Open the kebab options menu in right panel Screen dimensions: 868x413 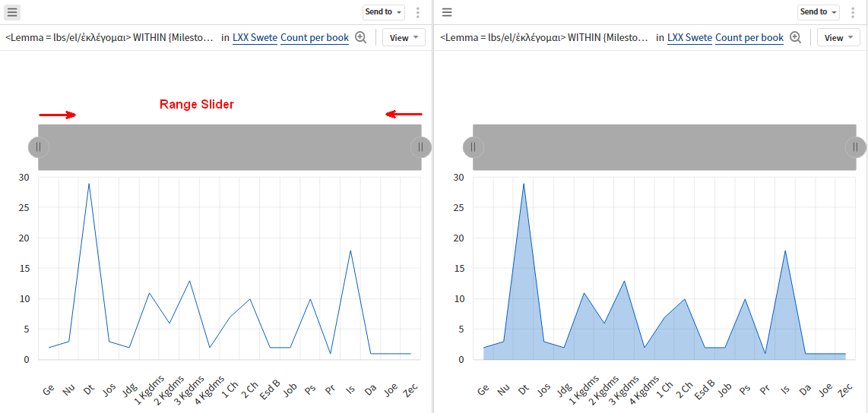[x=853, y=12]
